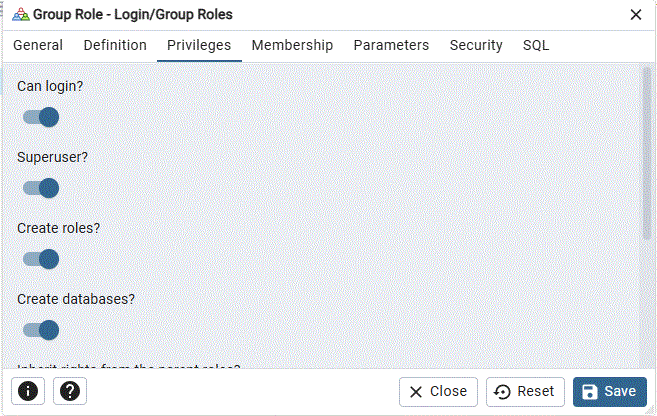Click the Reset button
657x416 pixels.
click(x=526, y=392)
